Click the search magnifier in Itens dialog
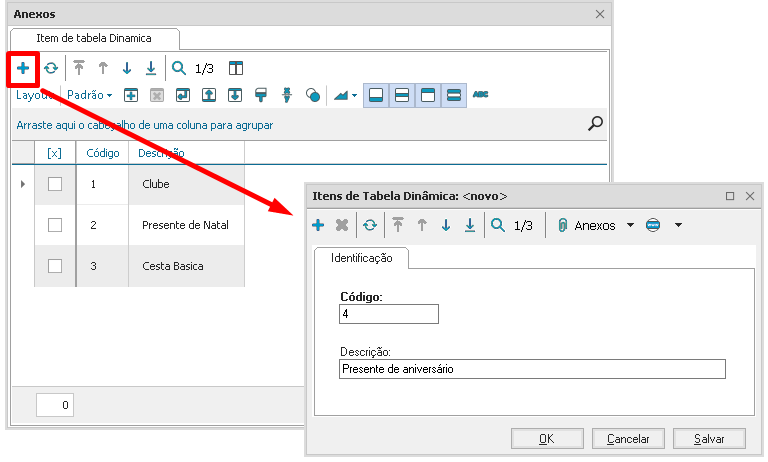Viewport: 768px width, 462px height. pos(498,225)
